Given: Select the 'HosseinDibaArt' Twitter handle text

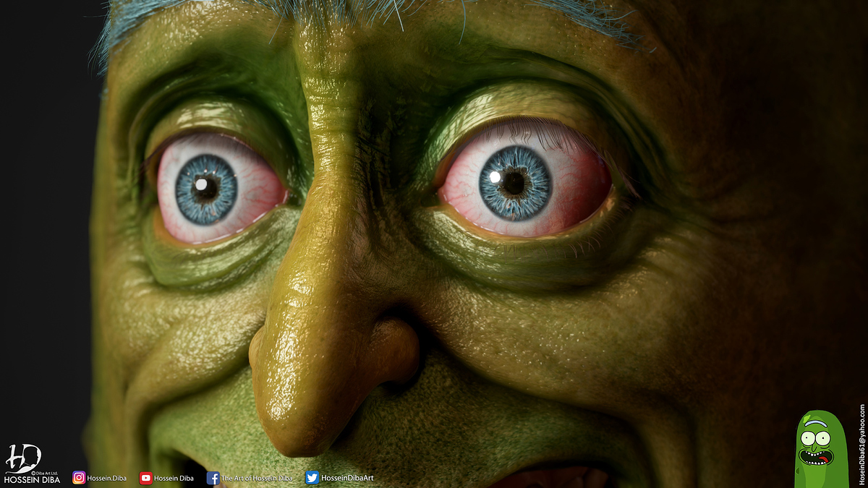Looking at the screenshot, I should tap(347, 479).
